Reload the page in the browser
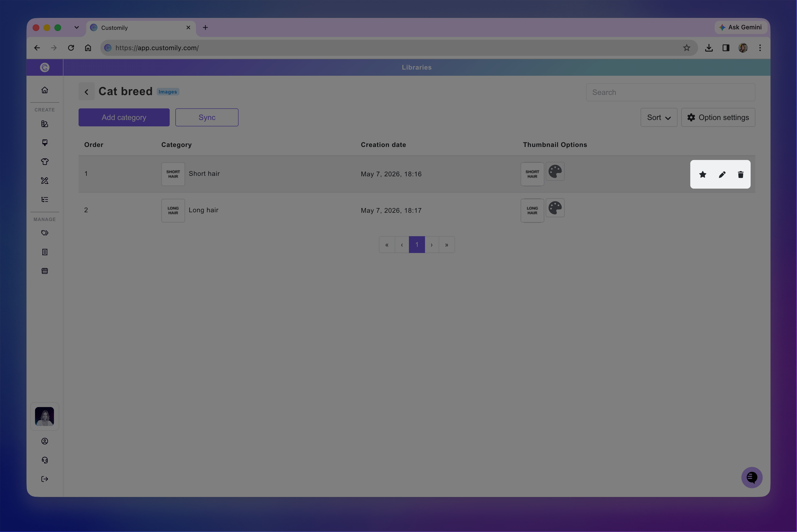 click(71, 48)
